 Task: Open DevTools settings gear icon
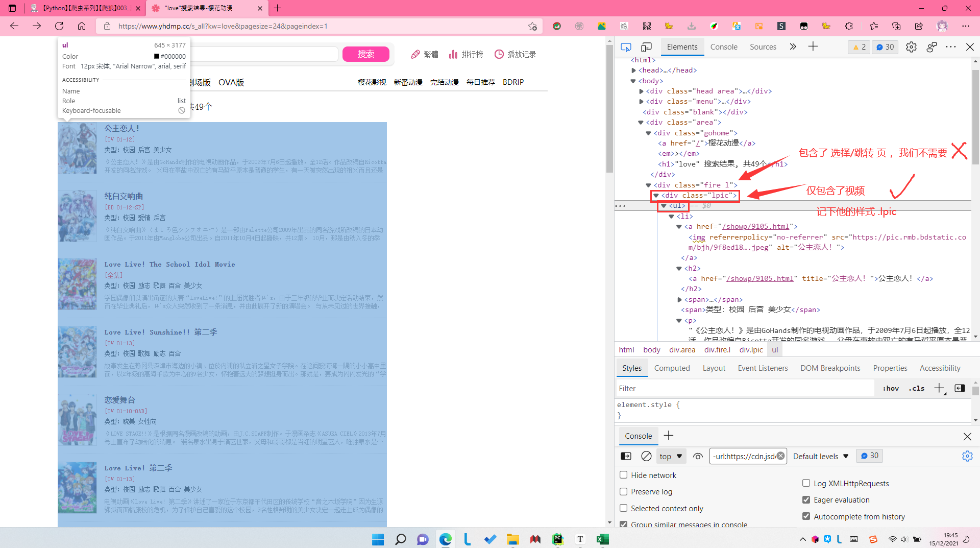pos(911,47)
